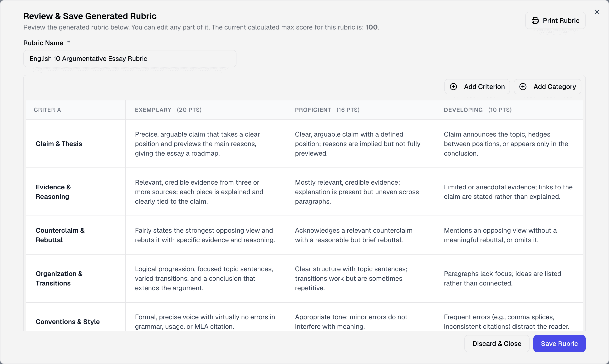Edit cell 'Appropriate tone; minor errors'

[351, 322]
